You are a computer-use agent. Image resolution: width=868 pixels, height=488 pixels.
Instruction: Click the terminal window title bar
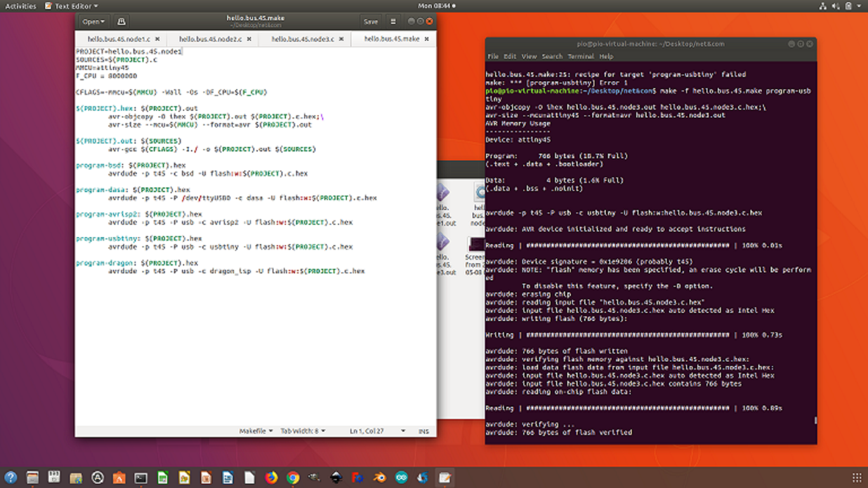[x=650, y=44]
